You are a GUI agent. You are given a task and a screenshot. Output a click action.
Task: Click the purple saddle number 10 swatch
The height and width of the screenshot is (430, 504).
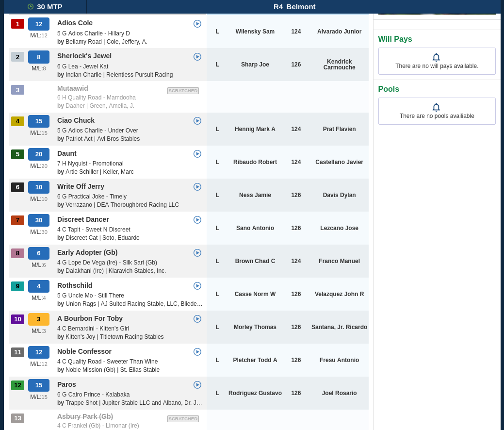(x=17, y=319)
